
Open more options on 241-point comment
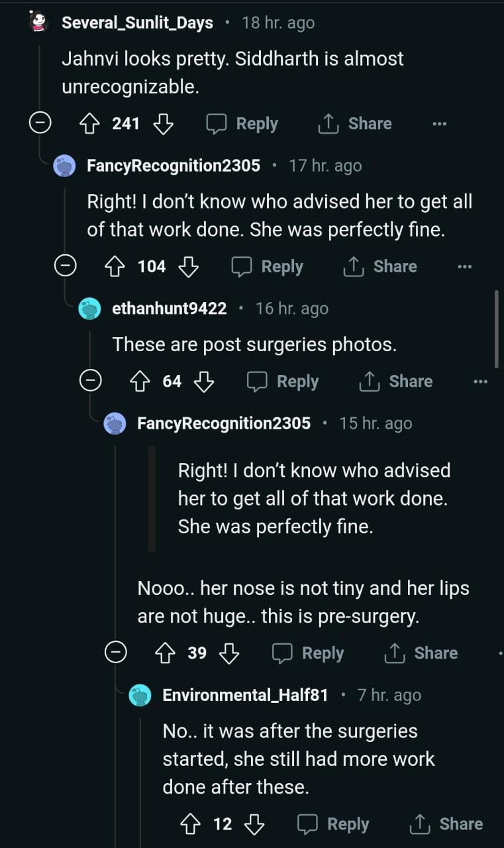coord(439,124)
